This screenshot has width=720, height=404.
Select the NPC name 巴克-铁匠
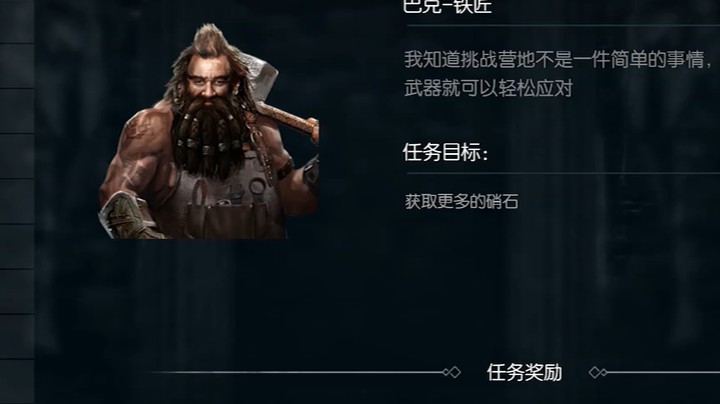coord(448,7)
